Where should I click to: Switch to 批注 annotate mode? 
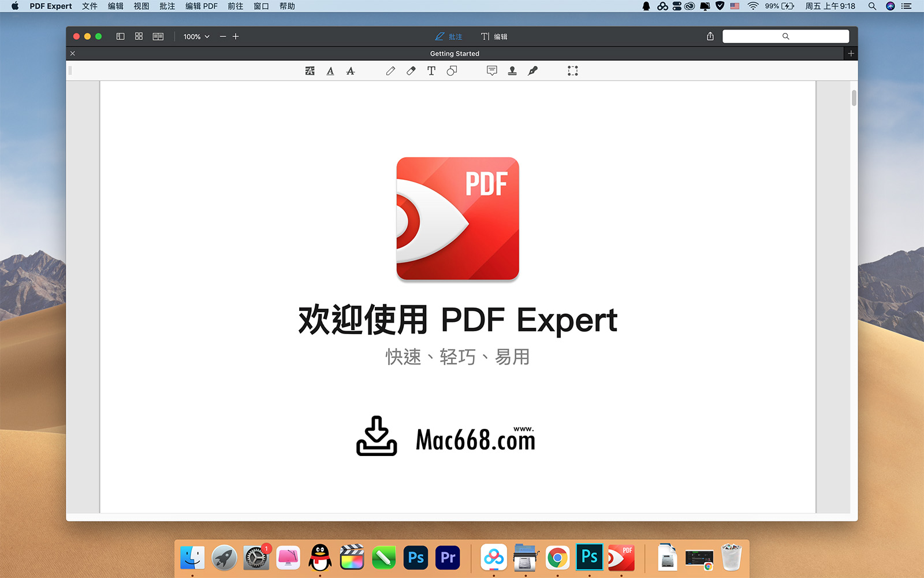pos(449,36)
